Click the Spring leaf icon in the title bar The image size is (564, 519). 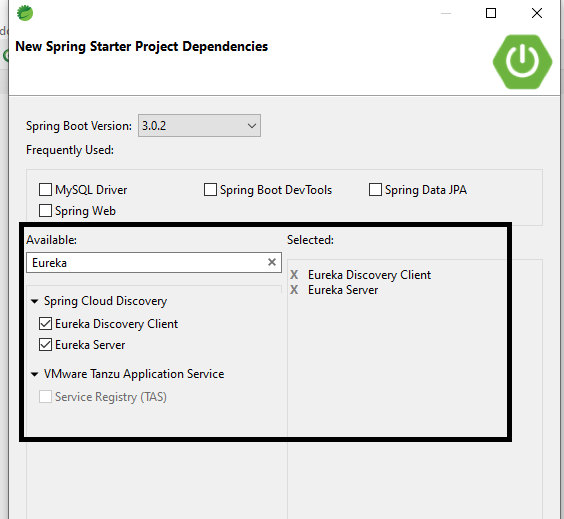point(25,13)
